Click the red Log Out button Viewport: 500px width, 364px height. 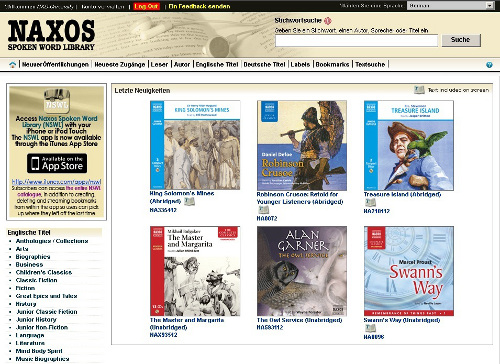point(147,6)
